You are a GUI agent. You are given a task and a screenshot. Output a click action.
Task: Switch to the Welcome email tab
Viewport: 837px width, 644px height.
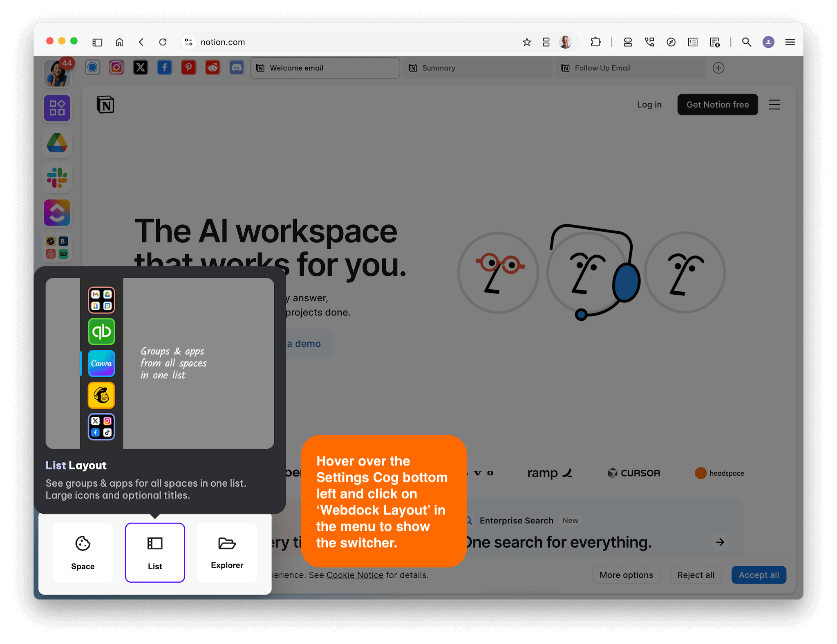pyautogui.click(x=325, y=68)
